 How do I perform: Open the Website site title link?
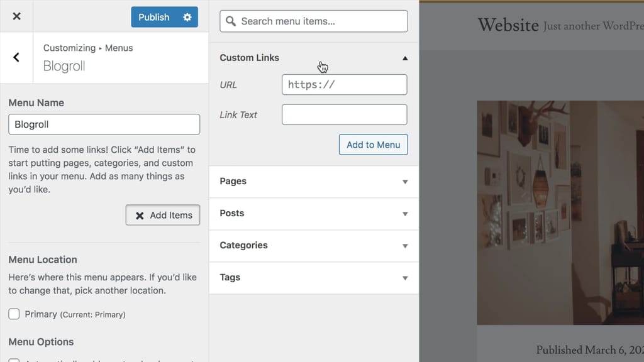click(508, 25)
